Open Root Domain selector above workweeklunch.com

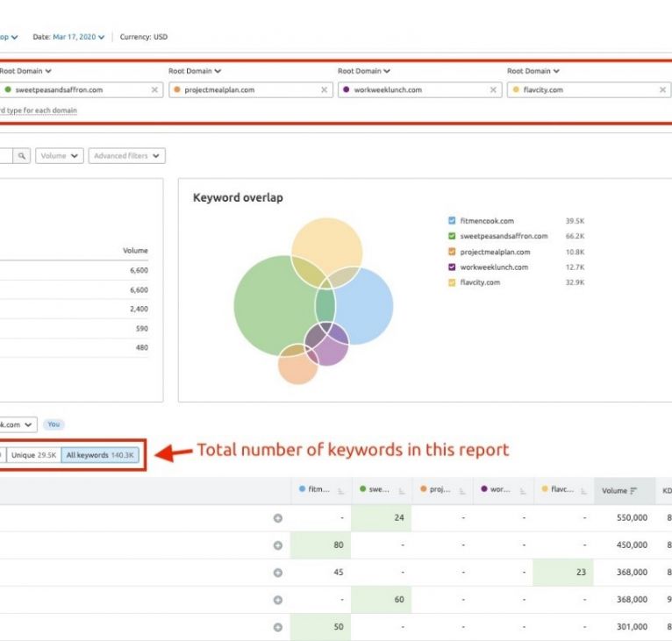coord(363,71)
